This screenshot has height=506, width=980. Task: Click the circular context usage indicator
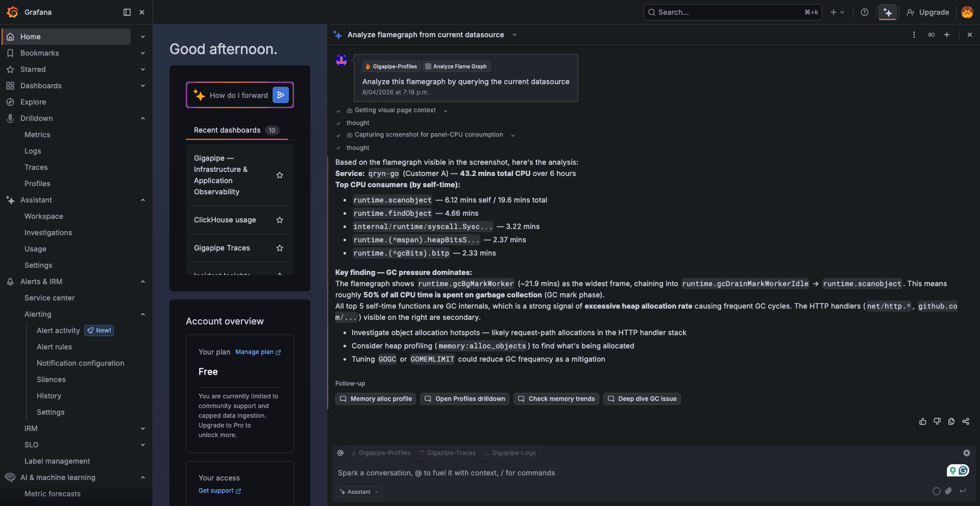937,491
